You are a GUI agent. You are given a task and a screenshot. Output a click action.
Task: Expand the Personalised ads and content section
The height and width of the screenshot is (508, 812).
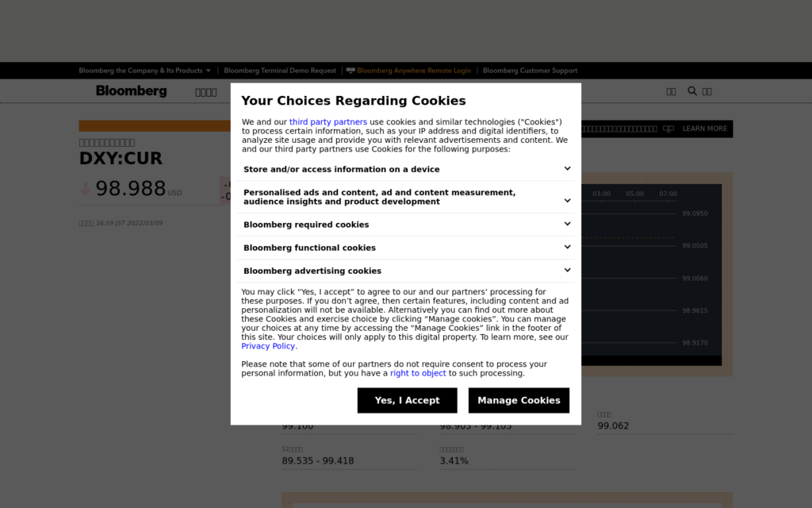[406, 197]
